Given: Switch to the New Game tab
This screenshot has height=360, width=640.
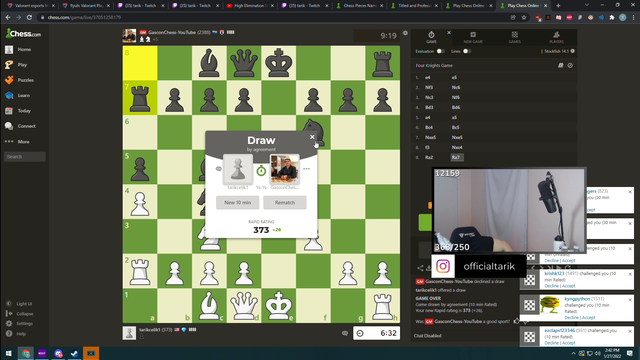Looking at the screenshot, I should coord(473,37).
